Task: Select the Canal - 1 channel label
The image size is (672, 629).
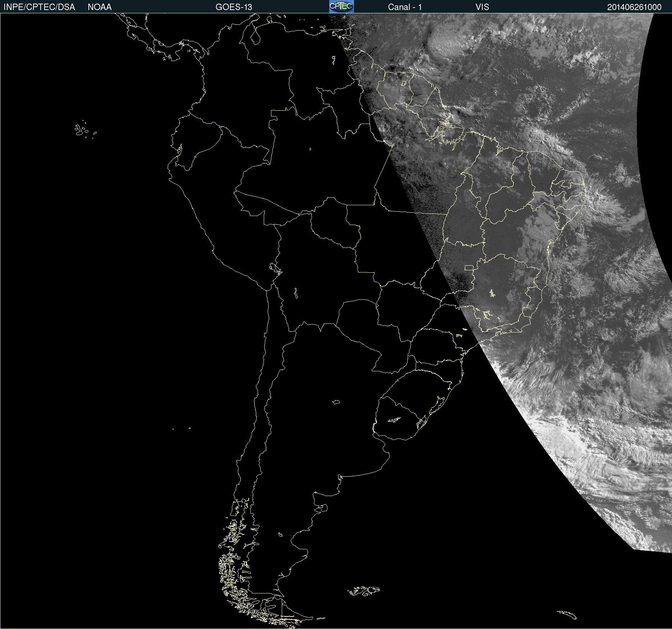Action: pos(405,7)
